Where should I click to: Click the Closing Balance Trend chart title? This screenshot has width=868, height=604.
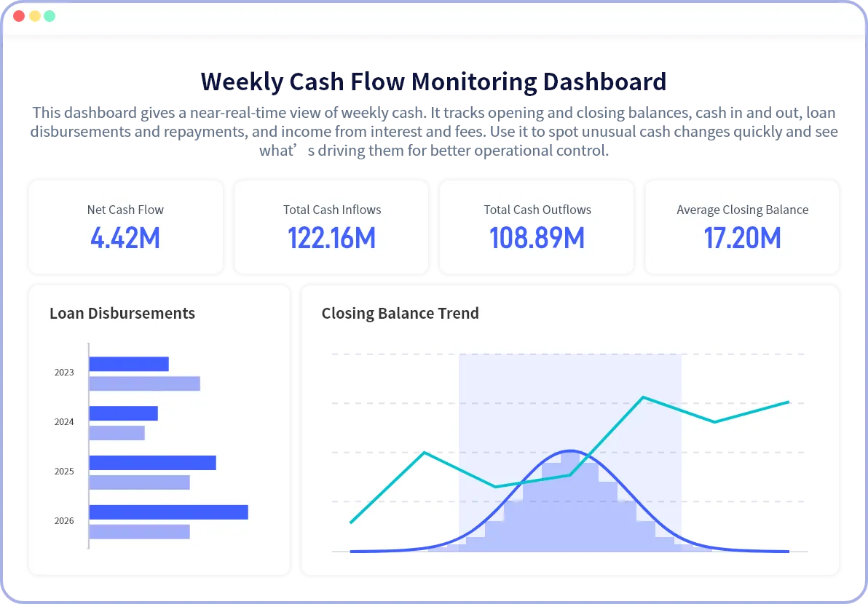coord(400,314)
